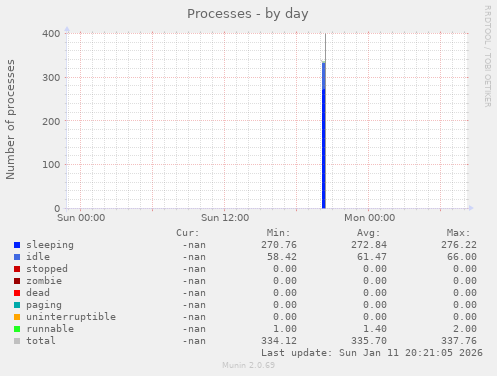Click idle minimum value 58.42

pyautogui.click(x=282, y=257)
